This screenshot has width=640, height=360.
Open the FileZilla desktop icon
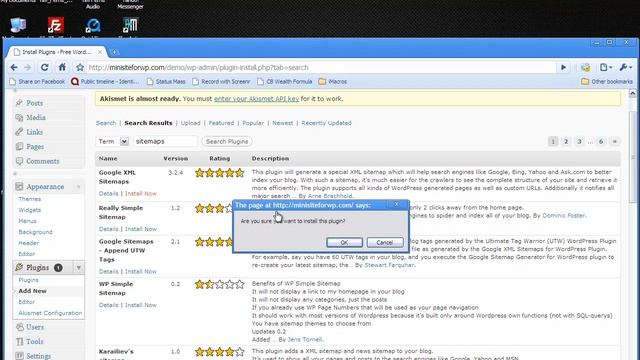[x=56, y=25]
